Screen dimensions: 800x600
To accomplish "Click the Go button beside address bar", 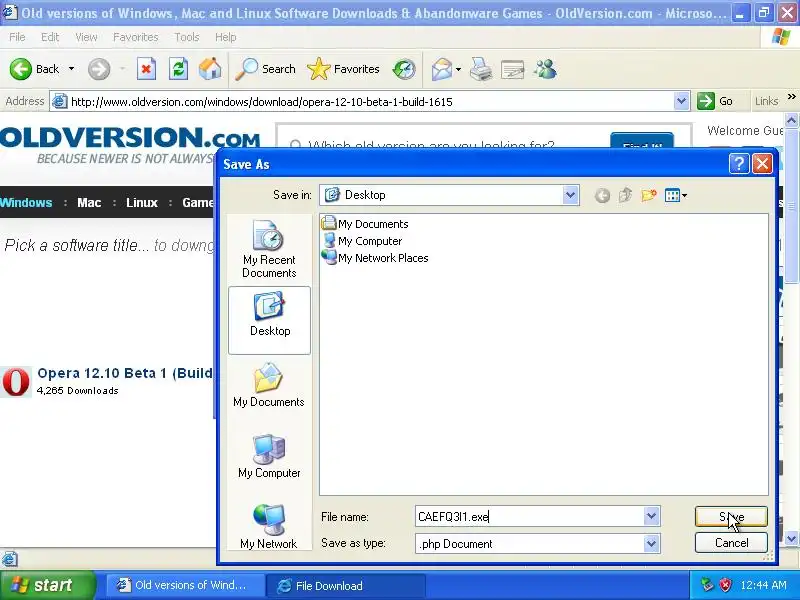I will coord(715,101).
